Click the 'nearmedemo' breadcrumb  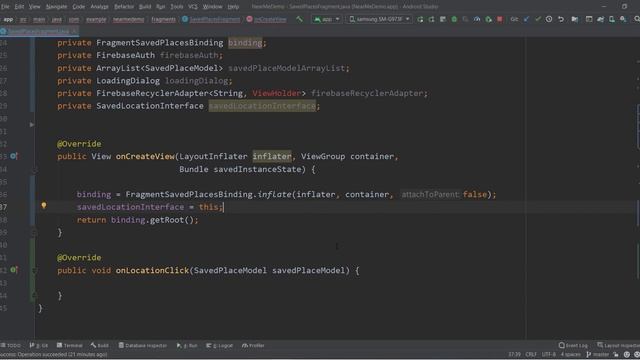pos(129,19)
